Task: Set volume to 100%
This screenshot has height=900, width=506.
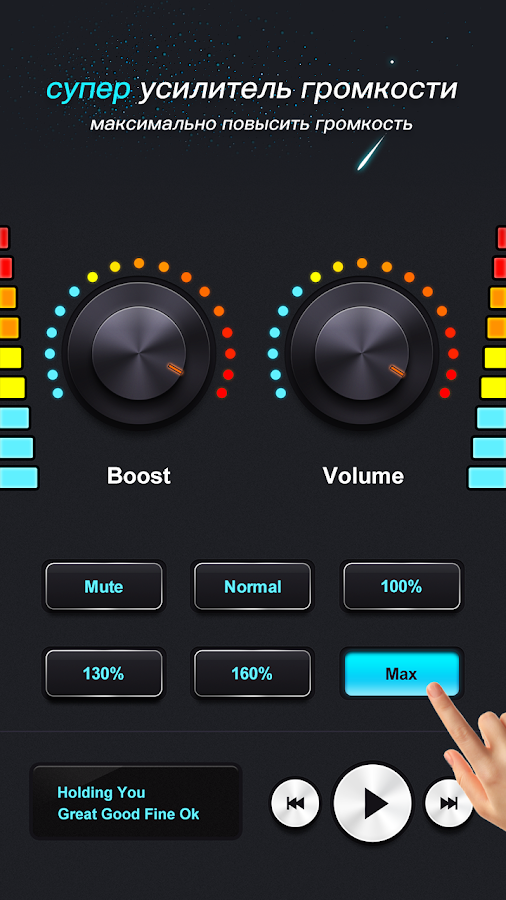Action: [402, 587]
